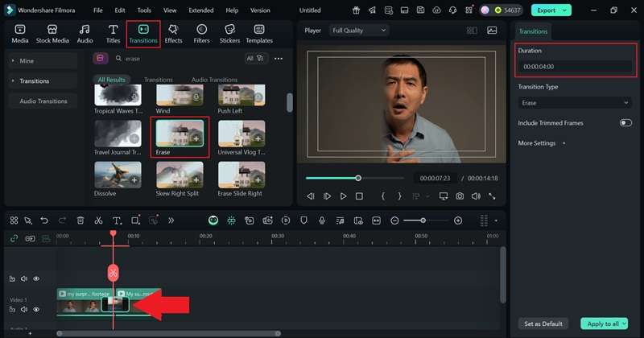This screenshot has width=644, height=338.
Task: Click the timeline zoom slider handle
Action: coord(423,221)
